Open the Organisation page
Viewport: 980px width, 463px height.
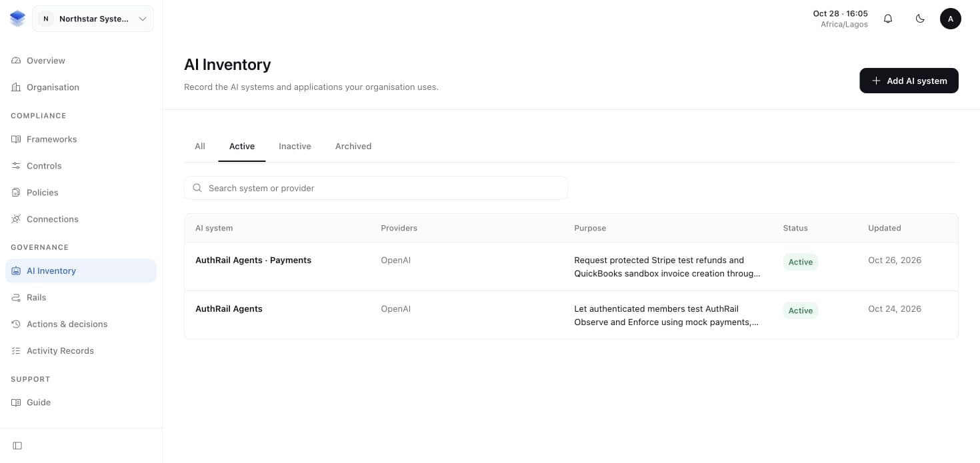pos(81,87)
